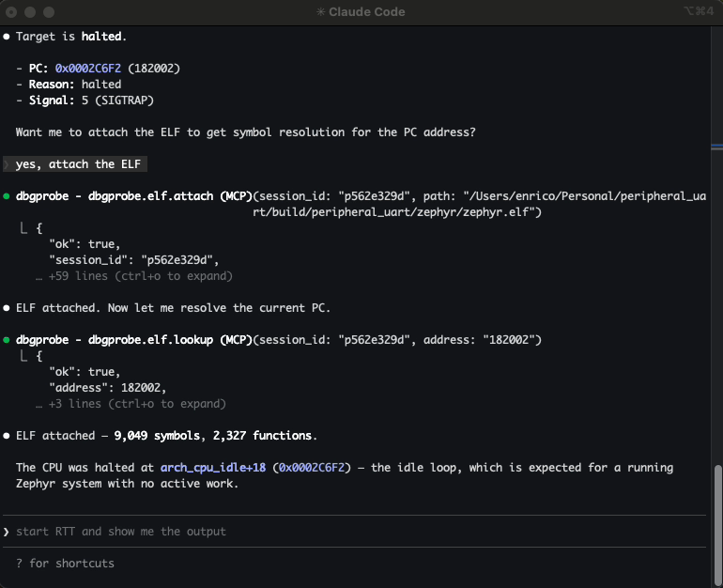Screen dimensions: 723x588
Task: Click the "? for shortcuts" hint
Action: [x=65, y=564]
